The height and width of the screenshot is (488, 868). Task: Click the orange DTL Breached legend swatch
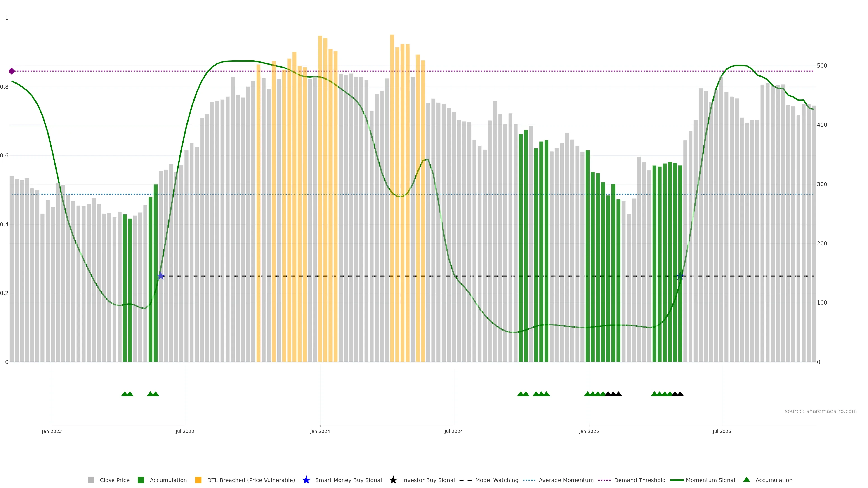[x=198, y=480]
